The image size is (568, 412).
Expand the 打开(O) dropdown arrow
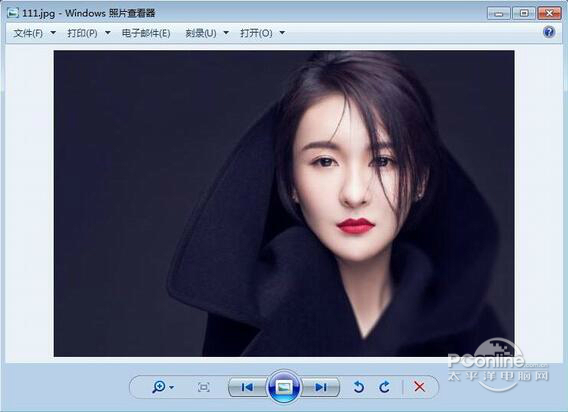point(282,33)
